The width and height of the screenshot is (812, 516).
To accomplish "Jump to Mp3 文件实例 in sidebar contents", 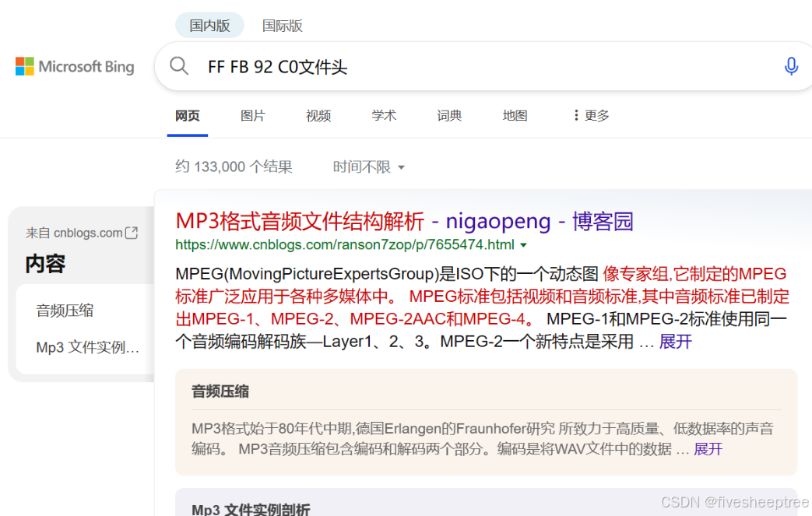I will pos(87,347).
